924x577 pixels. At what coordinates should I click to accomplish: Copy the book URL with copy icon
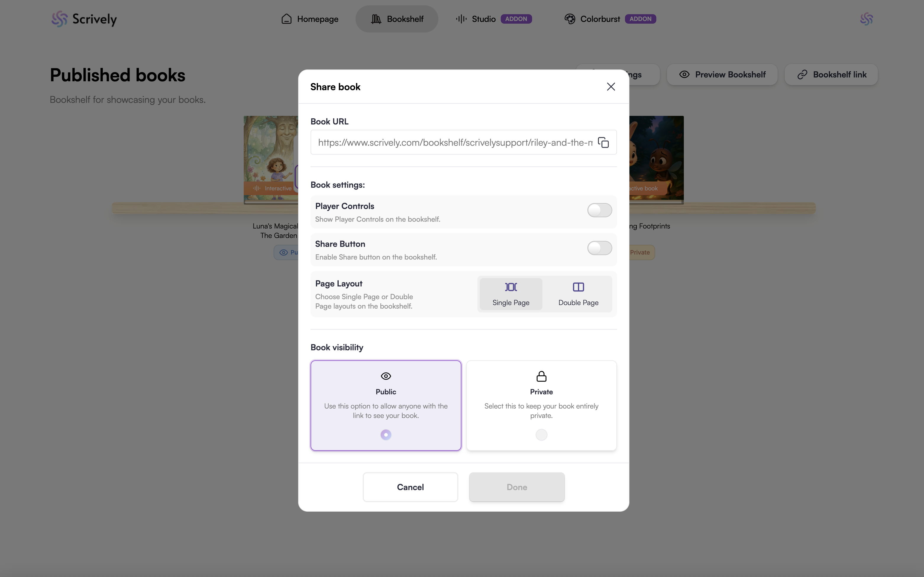tap(603, 142)
